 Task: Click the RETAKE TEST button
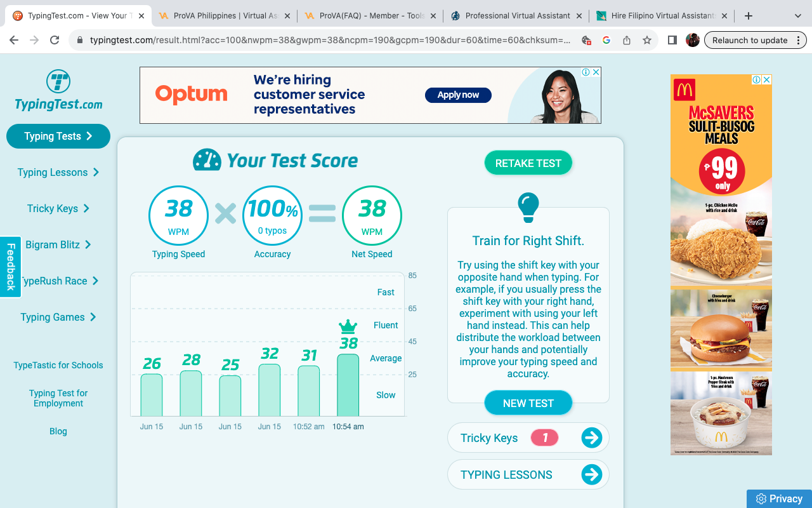point(528,163)
